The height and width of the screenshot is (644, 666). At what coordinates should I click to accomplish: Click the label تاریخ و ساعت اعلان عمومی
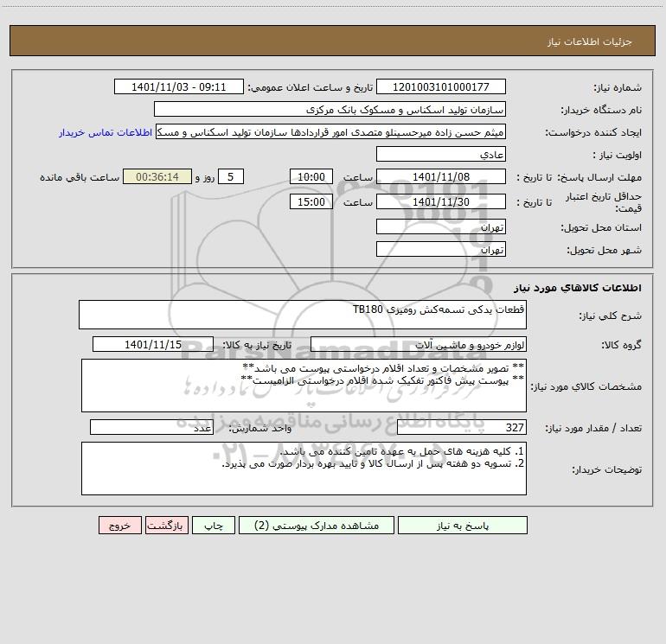[310, 88]
